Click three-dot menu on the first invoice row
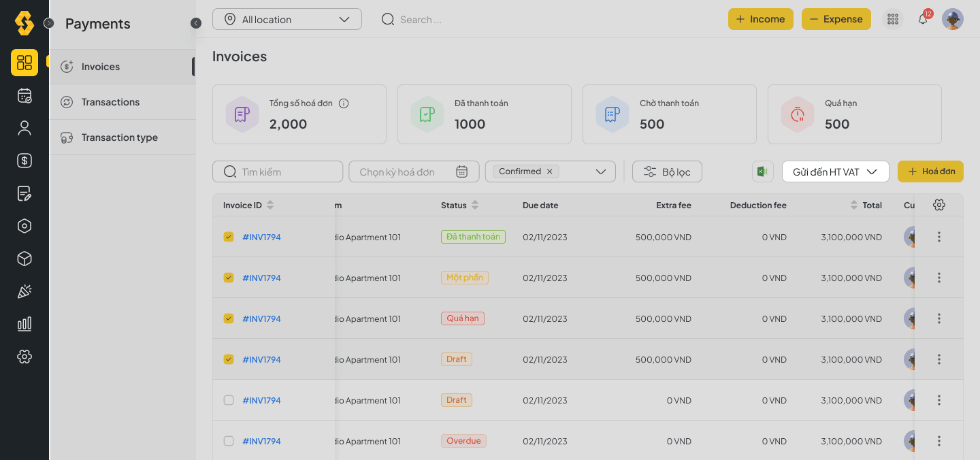 coord(939,237)
